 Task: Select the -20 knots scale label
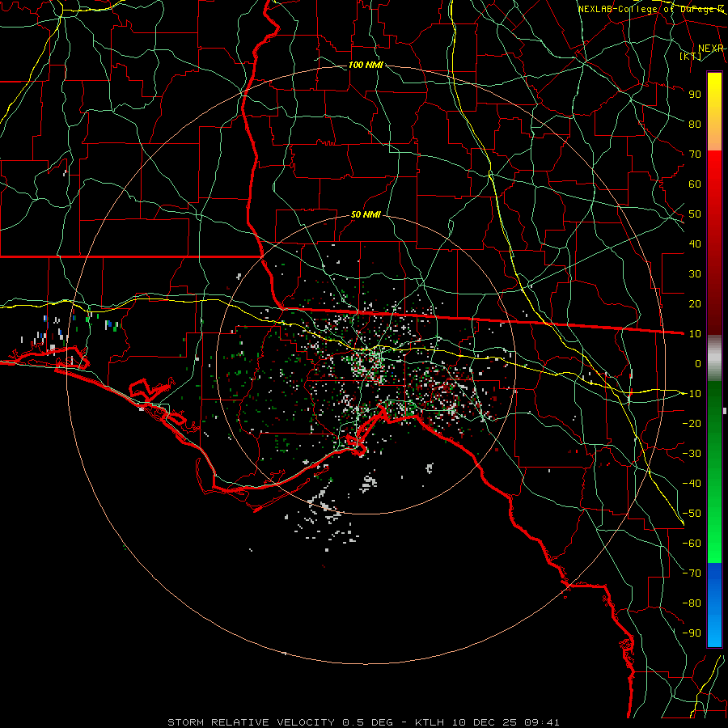[x=692, y=423]
